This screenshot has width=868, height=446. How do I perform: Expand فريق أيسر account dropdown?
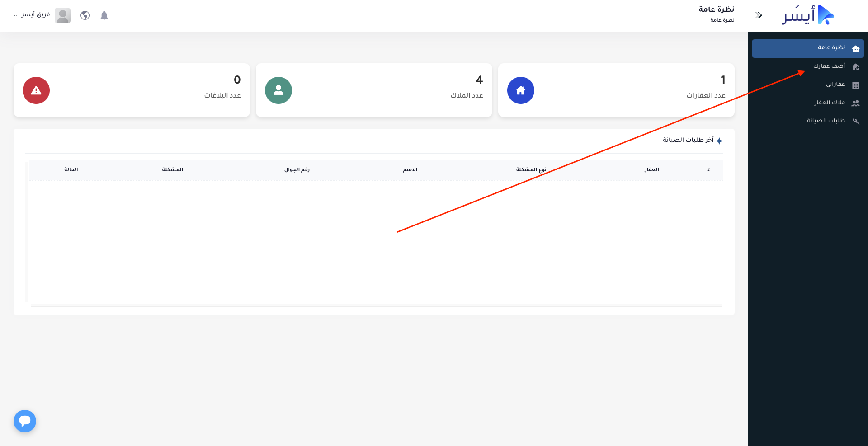pos(31,15)
